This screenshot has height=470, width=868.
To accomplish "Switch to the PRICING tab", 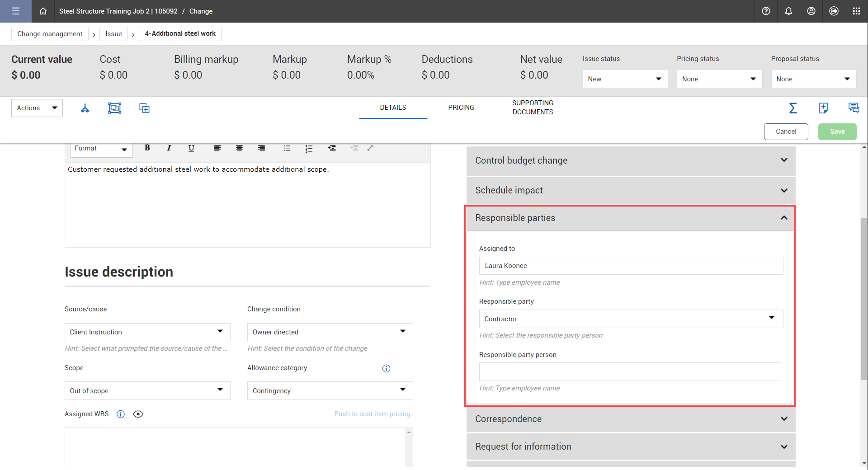I will 461,108.
